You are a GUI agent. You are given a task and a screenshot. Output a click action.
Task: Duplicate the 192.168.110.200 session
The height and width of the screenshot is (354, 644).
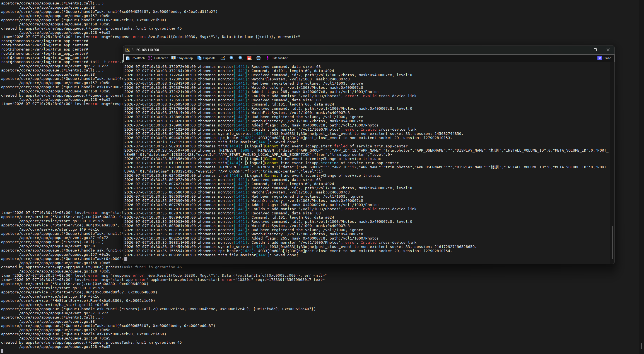pyautogui.click(x=206, y=58)
